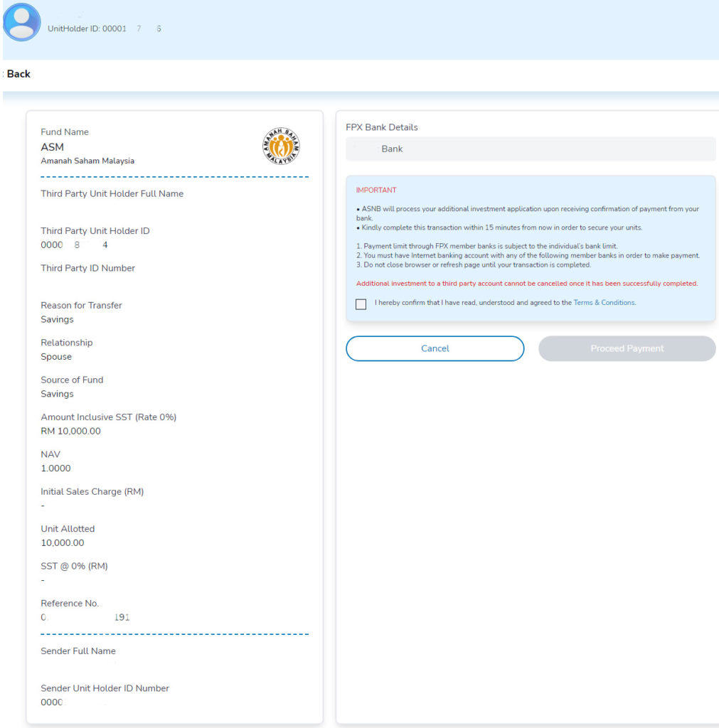
Task: Open the FPX Bank selection dropdown
Action: (531, 149)
